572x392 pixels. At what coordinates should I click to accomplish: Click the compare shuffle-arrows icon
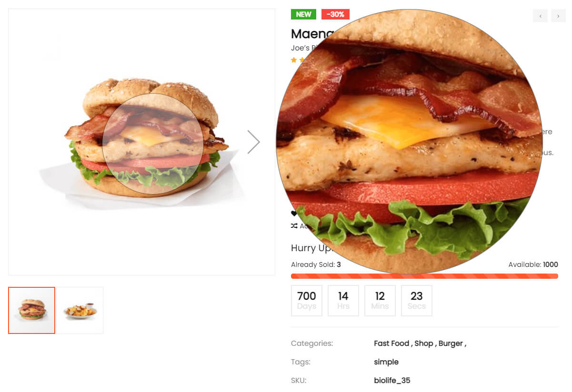[x=294, y=226]
